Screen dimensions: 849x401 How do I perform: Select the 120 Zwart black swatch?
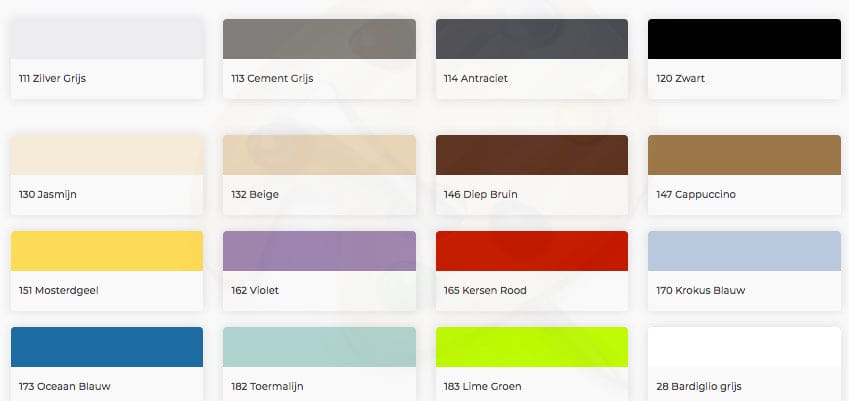(x=744, y=39)
